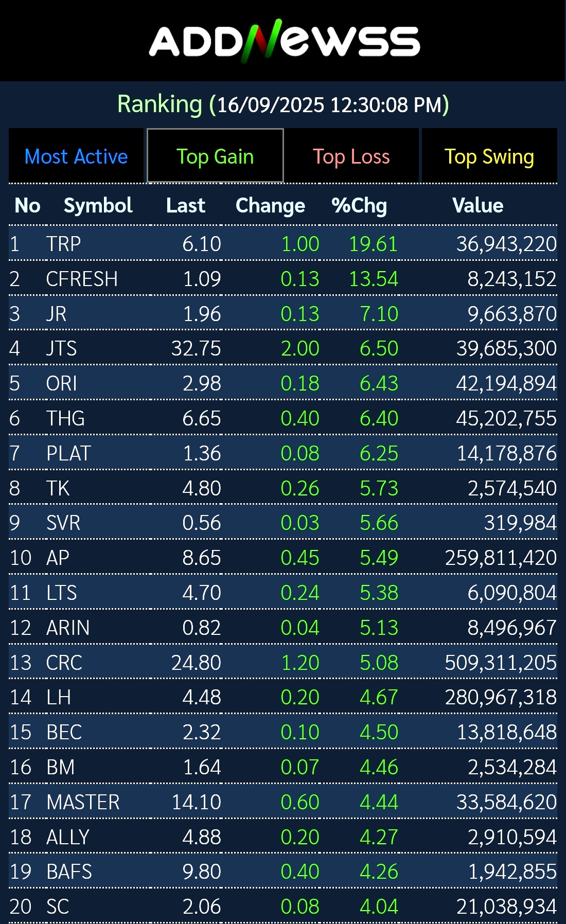566x924 pixels.
Task: Click the Last column header
Action: (x=185, y=205)
